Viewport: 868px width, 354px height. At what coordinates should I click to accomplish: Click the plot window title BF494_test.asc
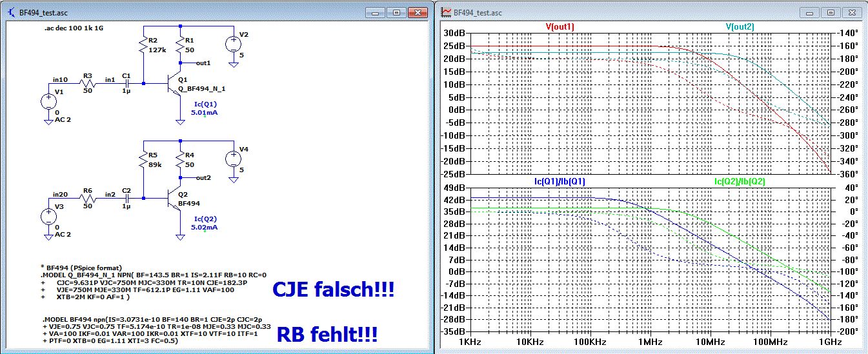pos(478,13)
